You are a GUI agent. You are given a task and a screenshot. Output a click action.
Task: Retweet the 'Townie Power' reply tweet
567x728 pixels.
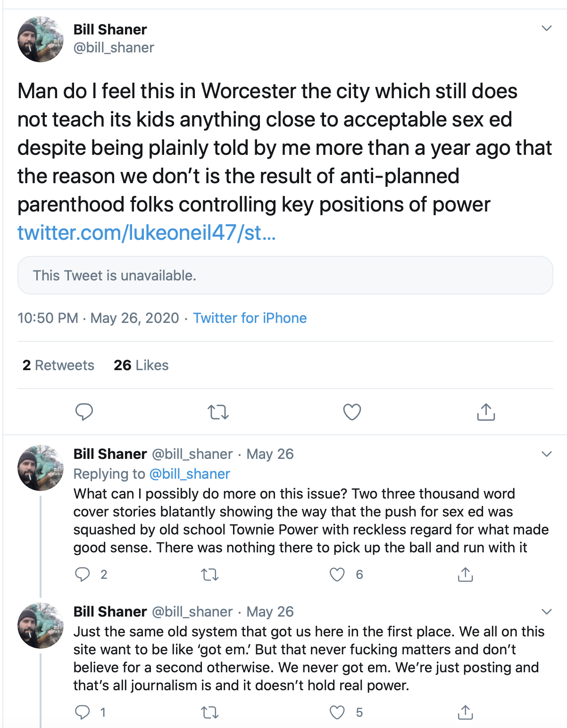tap(210, 575)
